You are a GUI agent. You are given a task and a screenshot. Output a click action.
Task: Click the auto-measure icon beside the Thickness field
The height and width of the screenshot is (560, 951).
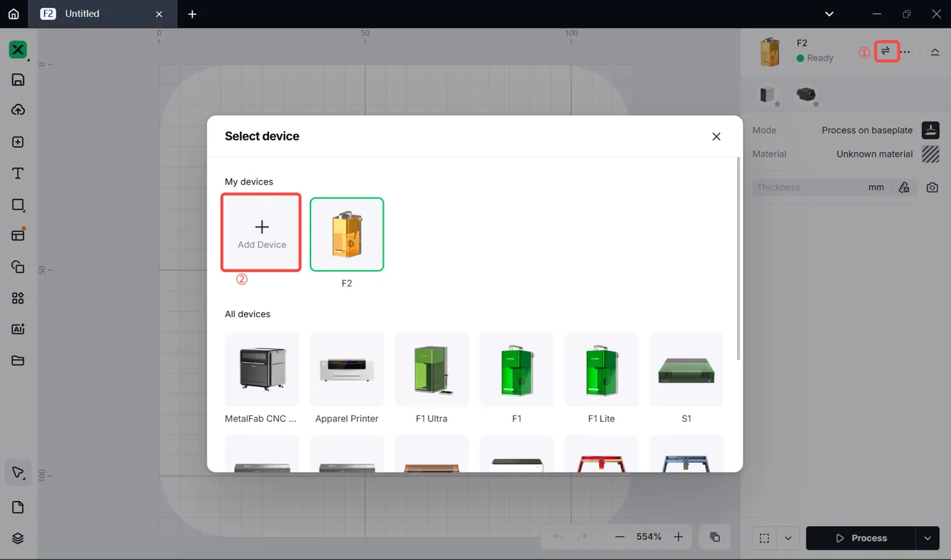904,187
